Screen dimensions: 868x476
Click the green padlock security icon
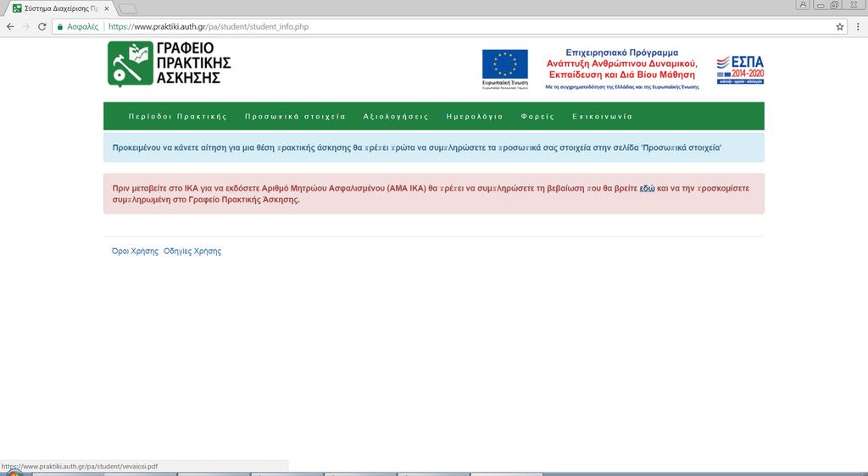tap(60, 26)
